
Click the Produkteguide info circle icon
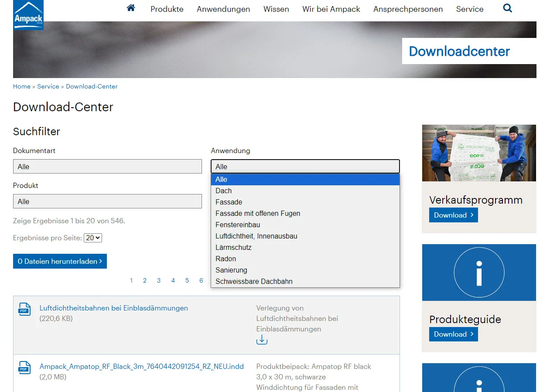pos(479,273)
